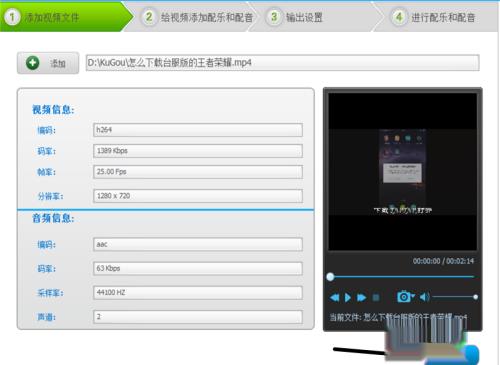Select the frame rate field 25.00 Fps
Screen dimensions: 500x365
coord(198,172)
